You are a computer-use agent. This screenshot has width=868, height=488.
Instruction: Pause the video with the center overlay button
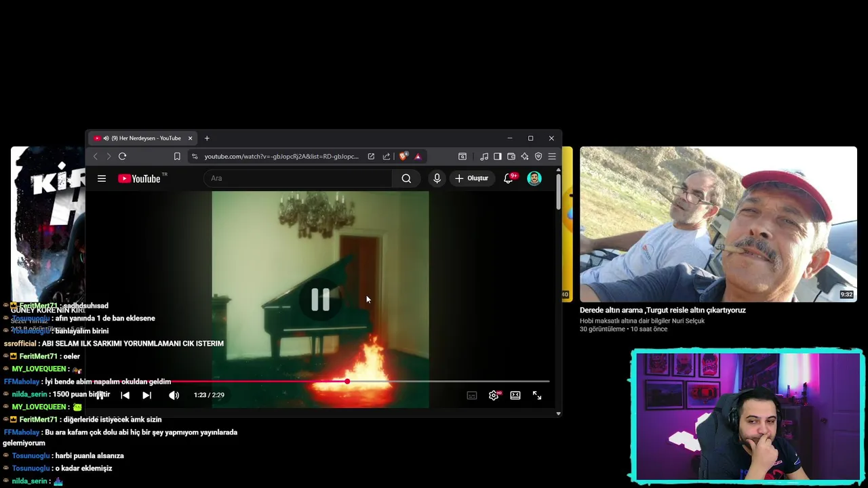(320, 300)
